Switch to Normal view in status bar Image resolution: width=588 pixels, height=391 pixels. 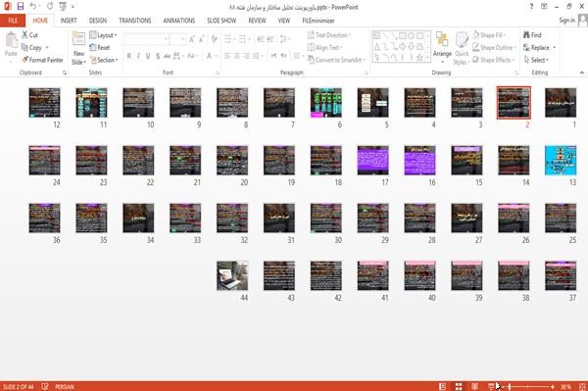[x=443, y=386]
